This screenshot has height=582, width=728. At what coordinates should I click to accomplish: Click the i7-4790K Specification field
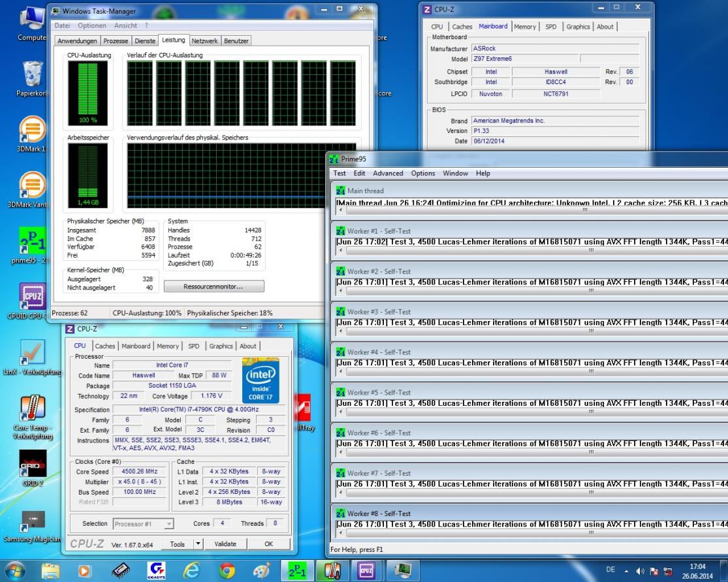(198, 409)
